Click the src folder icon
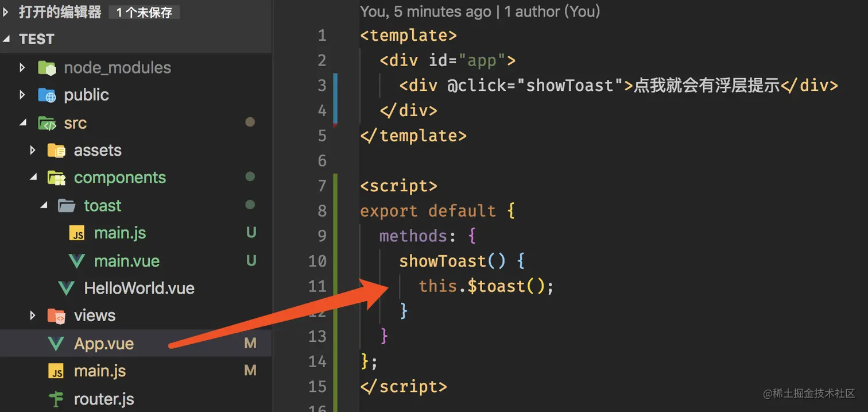 click(x=46, y=123)
